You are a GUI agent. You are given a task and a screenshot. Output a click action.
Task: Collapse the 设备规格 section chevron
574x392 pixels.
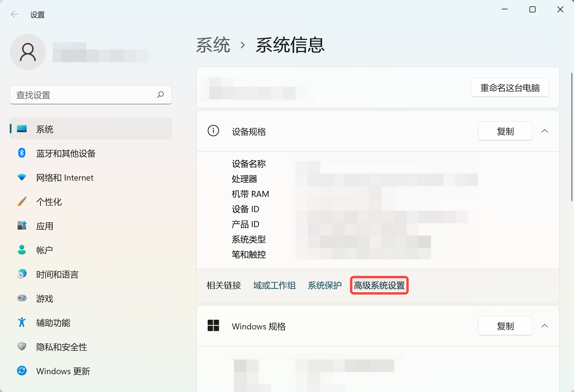click(x=545, y=131)
